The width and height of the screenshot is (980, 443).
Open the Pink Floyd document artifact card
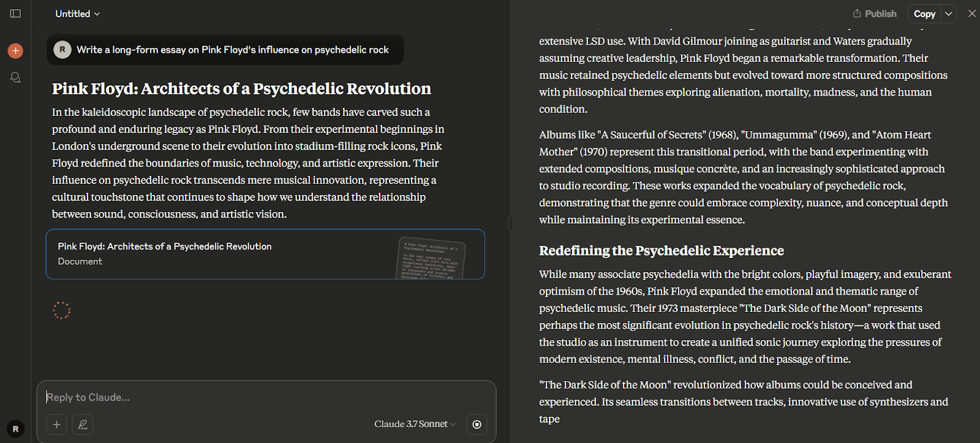coord(265,254)
